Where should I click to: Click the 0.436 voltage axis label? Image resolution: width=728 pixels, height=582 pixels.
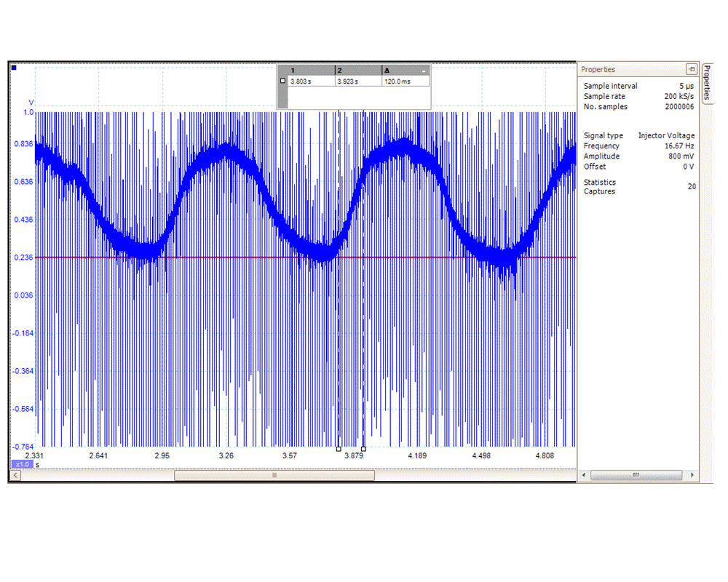point(24,220)
